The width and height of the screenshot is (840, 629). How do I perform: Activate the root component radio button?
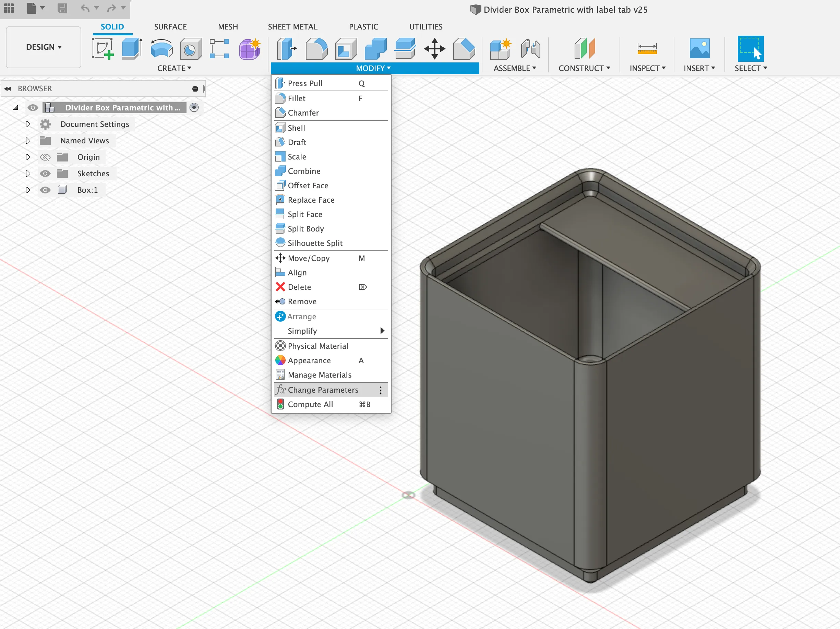click(194, 107)
